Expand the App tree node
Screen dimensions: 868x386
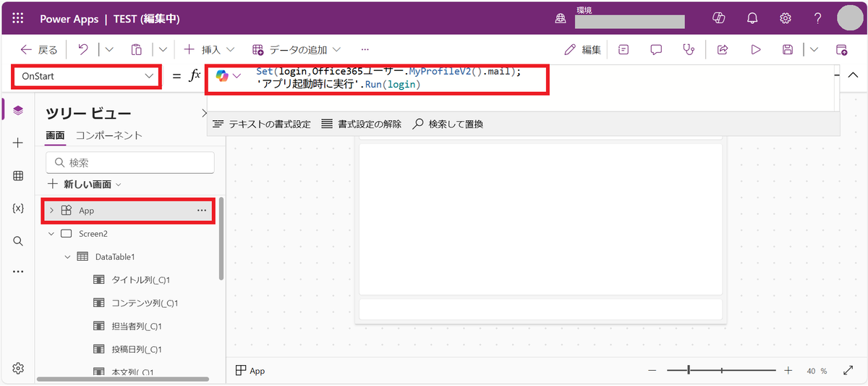point(51,210)
